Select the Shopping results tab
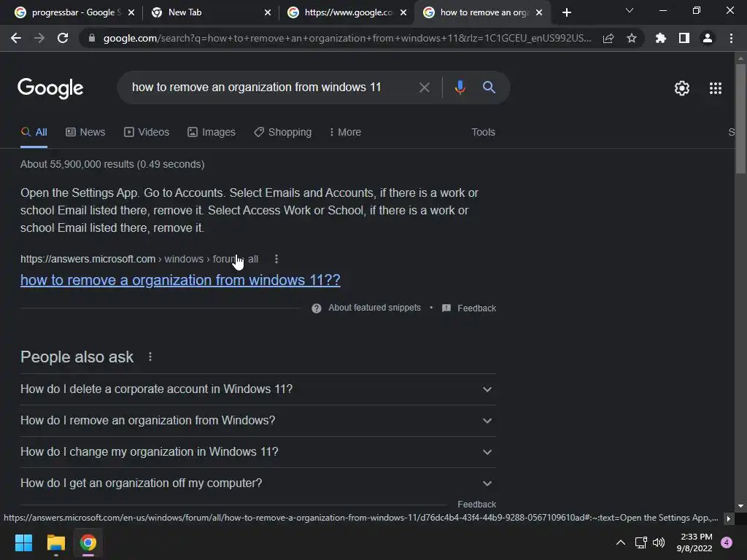This screenshot has height=560, width=747. point(283,132)
